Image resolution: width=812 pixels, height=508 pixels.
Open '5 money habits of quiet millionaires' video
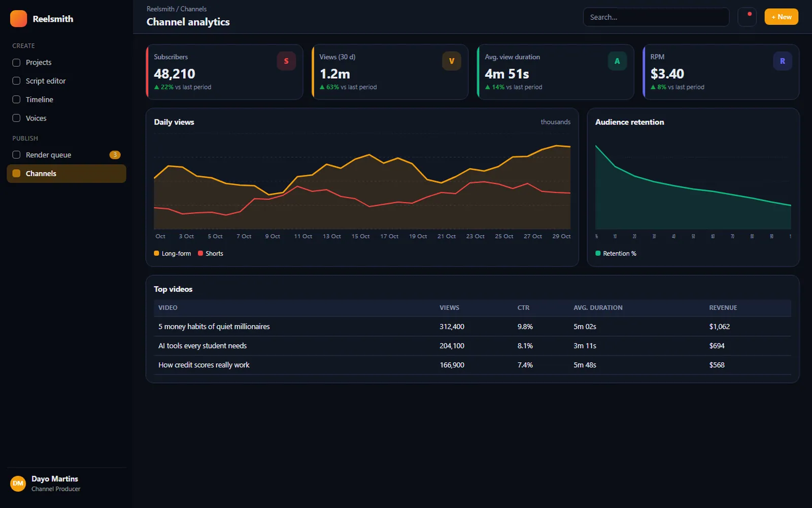tap(214, 327)
